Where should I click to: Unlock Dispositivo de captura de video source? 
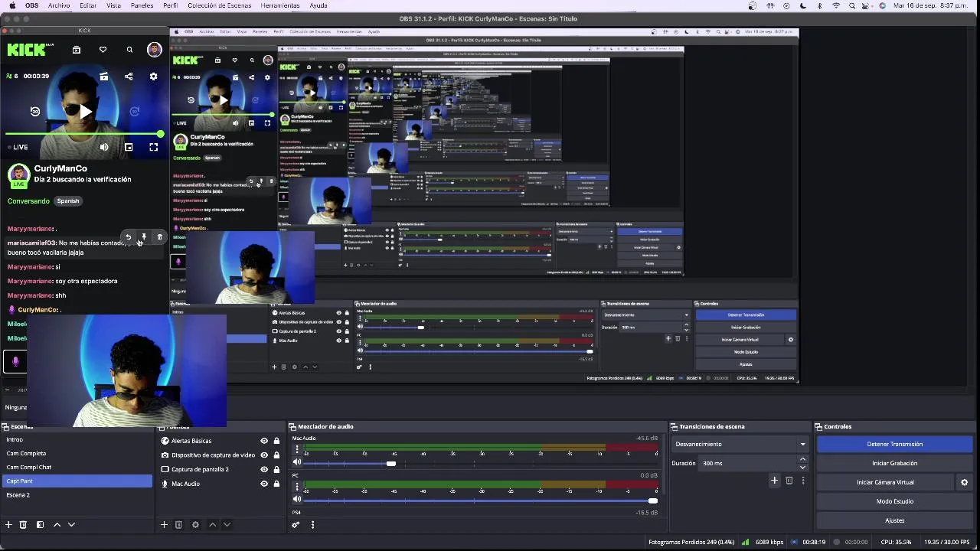[276, 455]
